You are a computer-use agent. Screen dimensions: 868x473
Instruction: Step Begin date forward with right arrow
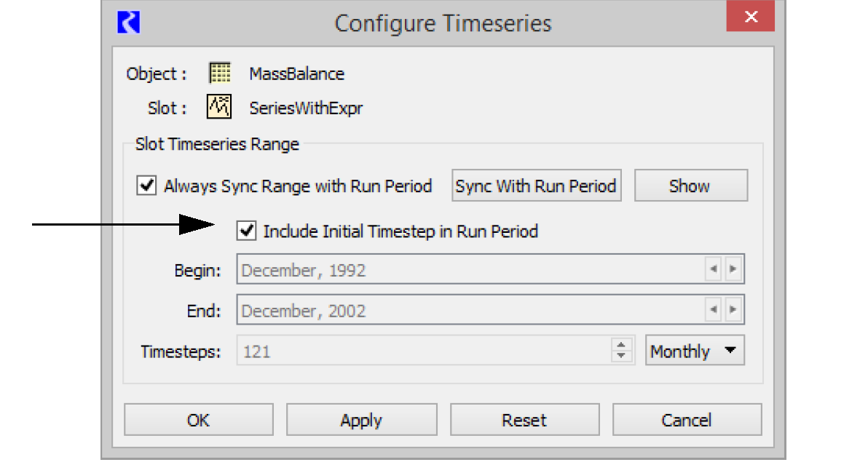[733, 270]
